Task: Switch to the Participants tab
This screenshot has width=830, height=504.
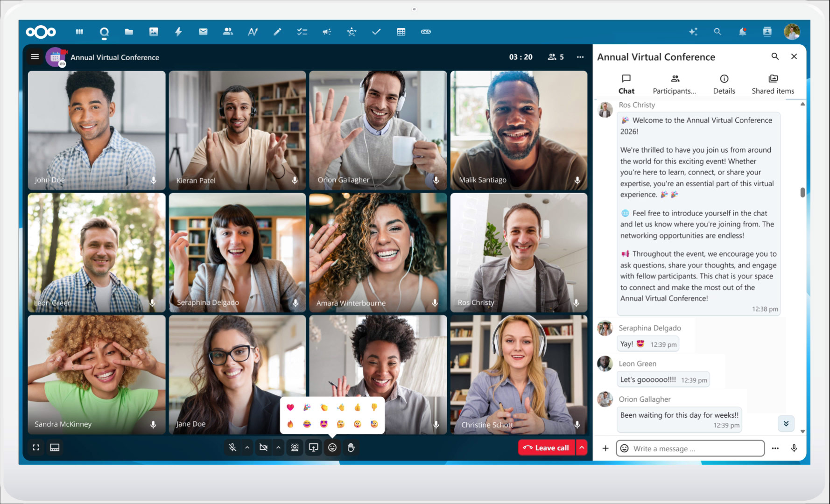Action: coord(674,84)
